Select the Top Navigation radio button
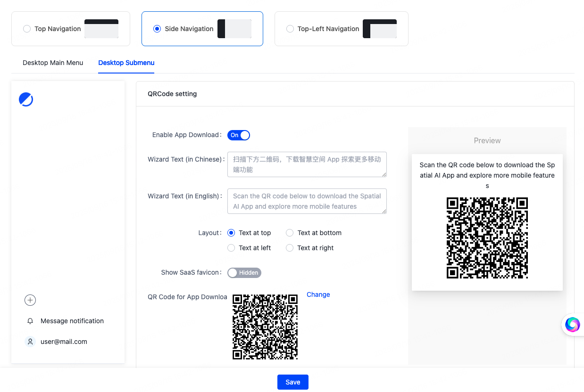The image size is (584, 392). pos(27,29)
